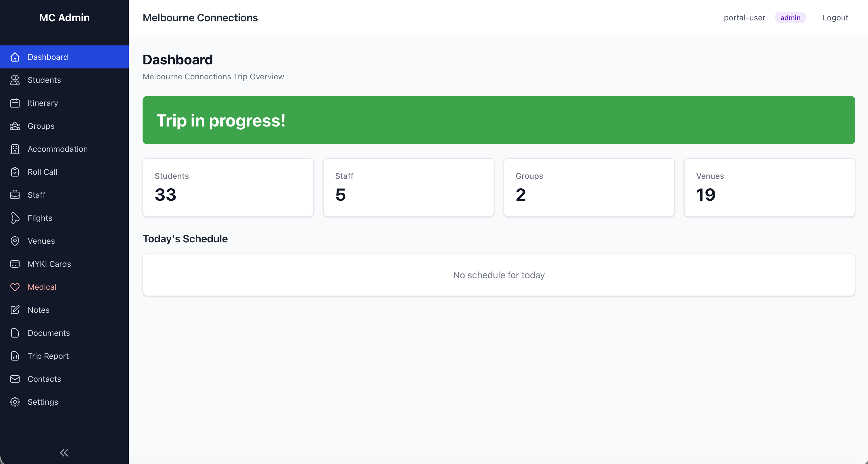Click the portal-user account name

[x=744, y=18]
